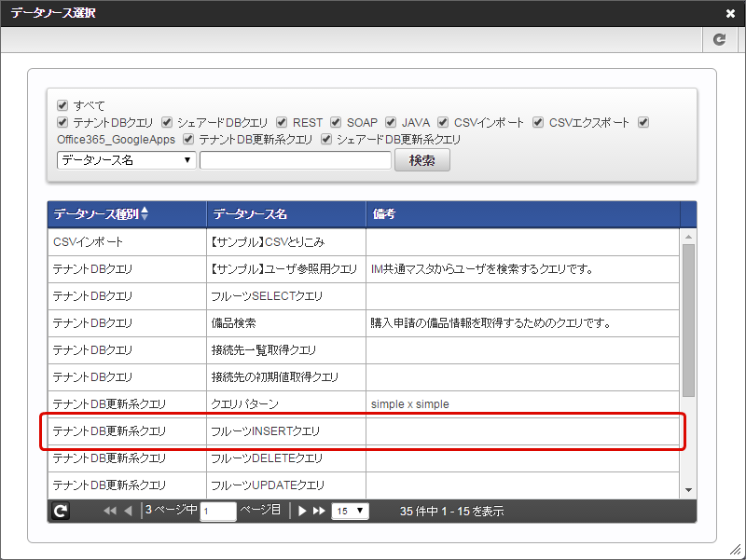Uncheck the すべて checkbox
The width and height of the screenshot is (746, 560).
point(62,105)
